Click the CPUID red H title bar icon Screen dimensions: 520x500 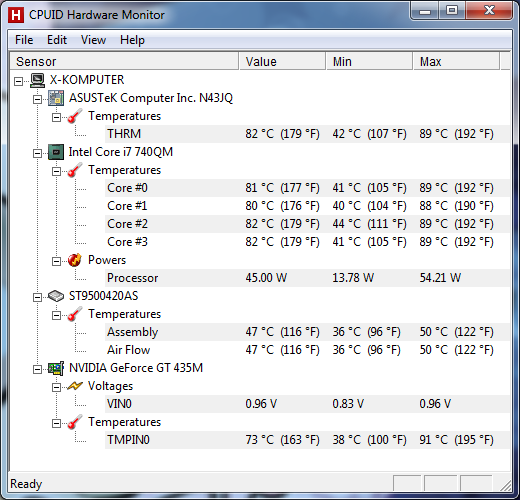16,15
